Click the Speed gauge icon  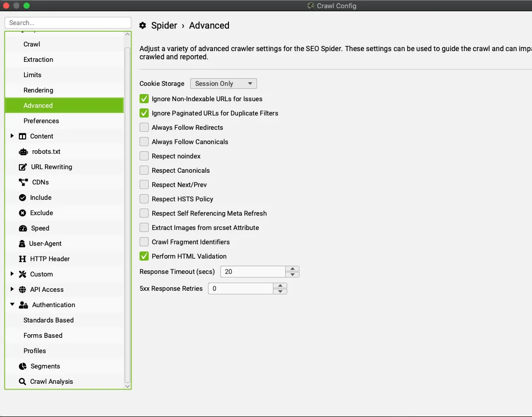pos(22,228)
